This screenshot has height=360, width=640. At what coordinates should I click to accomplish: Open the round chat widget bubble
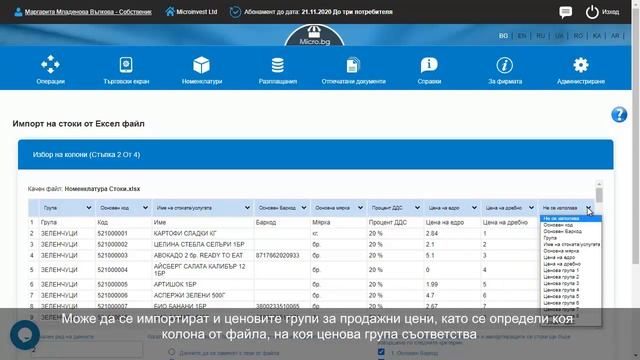[25, 335]
